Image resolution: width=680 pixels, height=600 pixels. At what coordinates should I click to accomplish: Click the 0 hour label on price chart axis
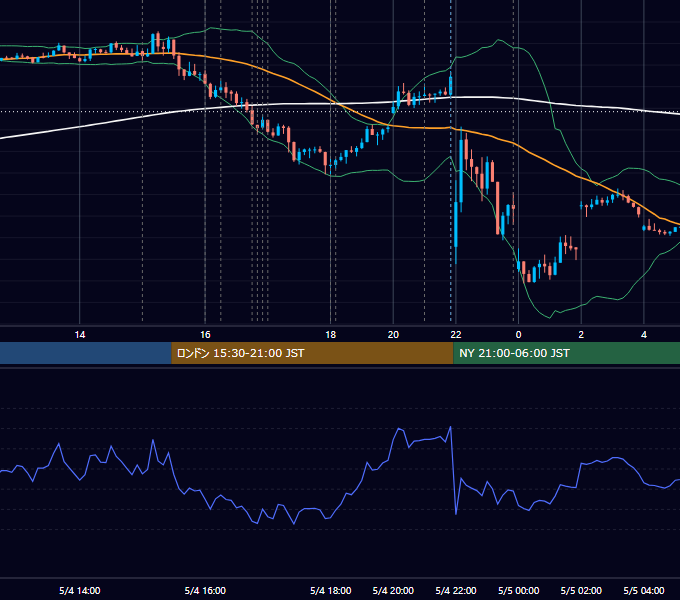coord(518,335)
